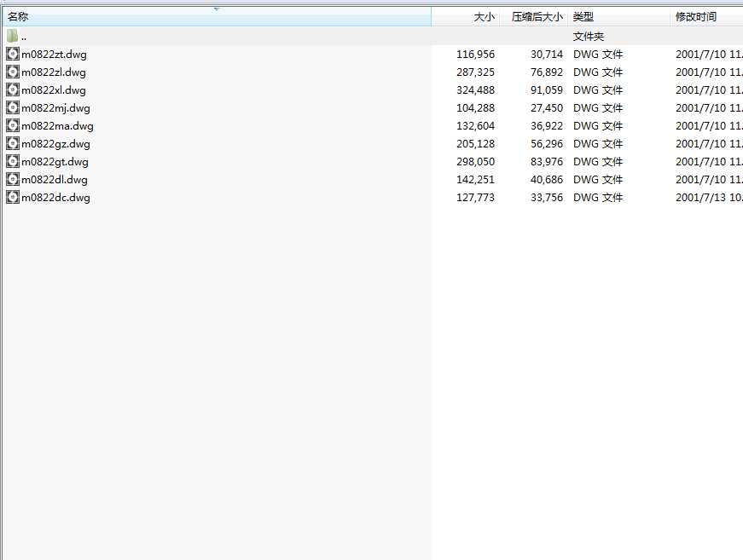Click compressed size 33,756
The image size is (743, 560).
point(547,198)
